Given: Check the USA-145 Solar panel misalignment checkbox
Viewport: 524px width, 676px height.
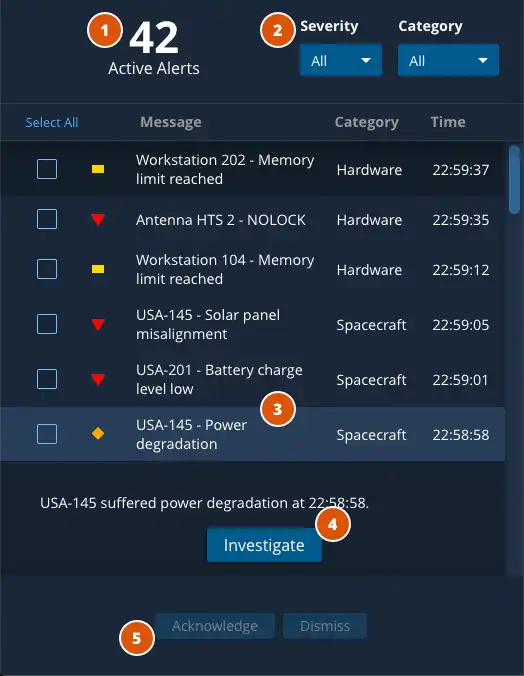Looking at the screenshot, I should (x=47, y=324).
